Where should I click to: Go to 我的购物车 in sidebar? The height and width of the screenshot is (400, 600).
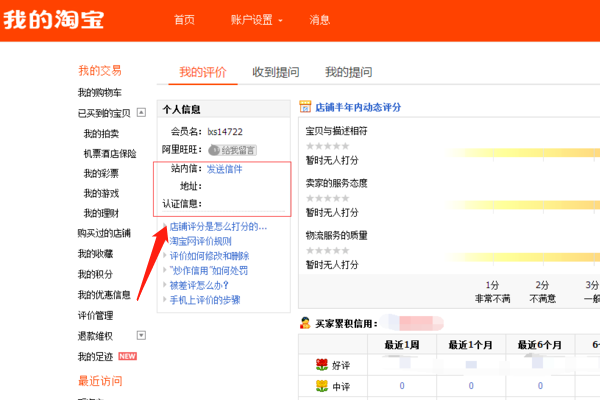click(x=99, y=92)
